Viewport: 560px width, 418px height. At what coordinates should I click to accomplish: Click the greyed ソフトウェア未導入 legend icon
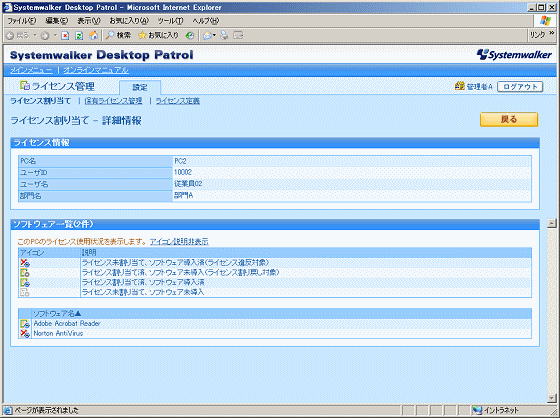(x=25, y=293)
